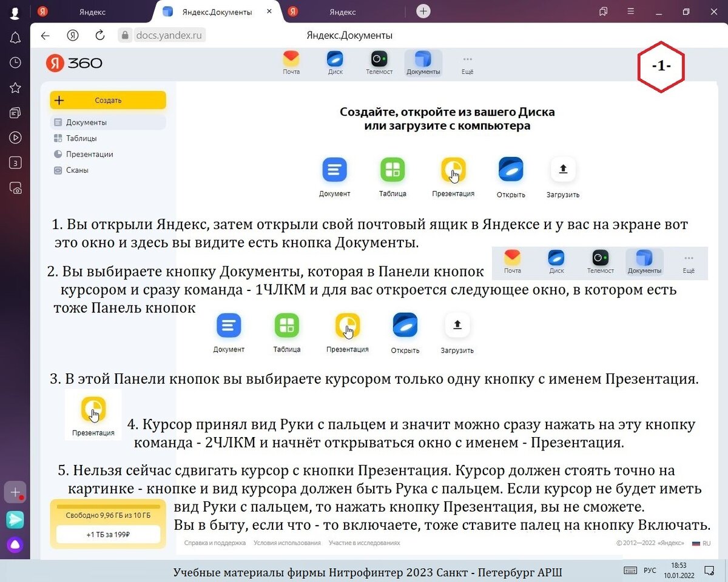Reload the page
The height and width of the screenshot is (582, 728).
pyautogui.click(x=100, y=36)
